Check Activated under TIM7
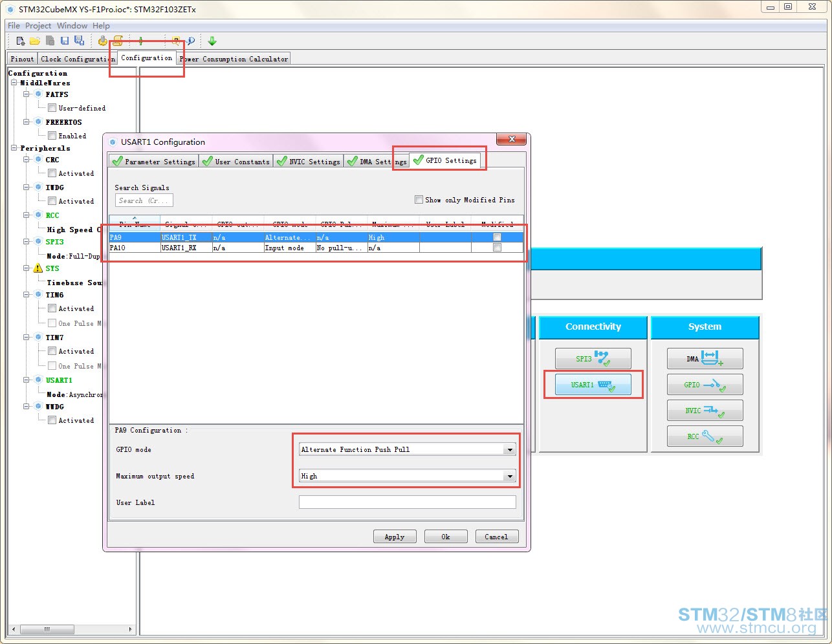The image size is (832, 644). click(52, 351)
